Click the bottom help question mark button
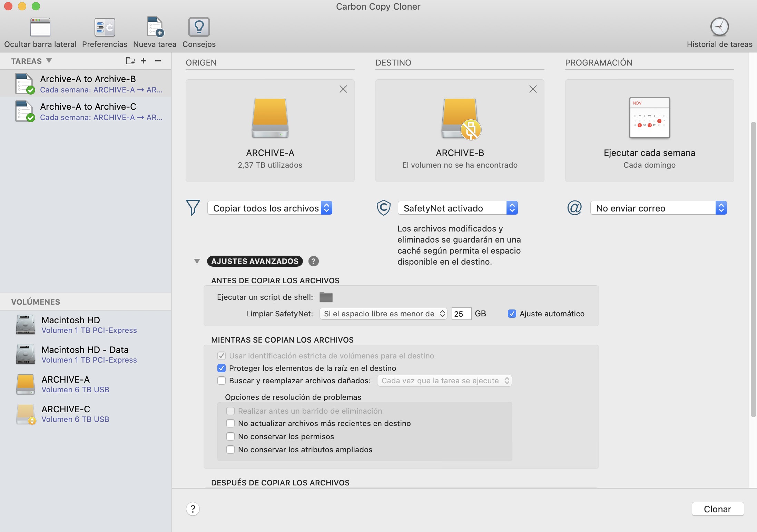Image resolution: width=757 pixels, height=532 pixels. pos(193,509)
